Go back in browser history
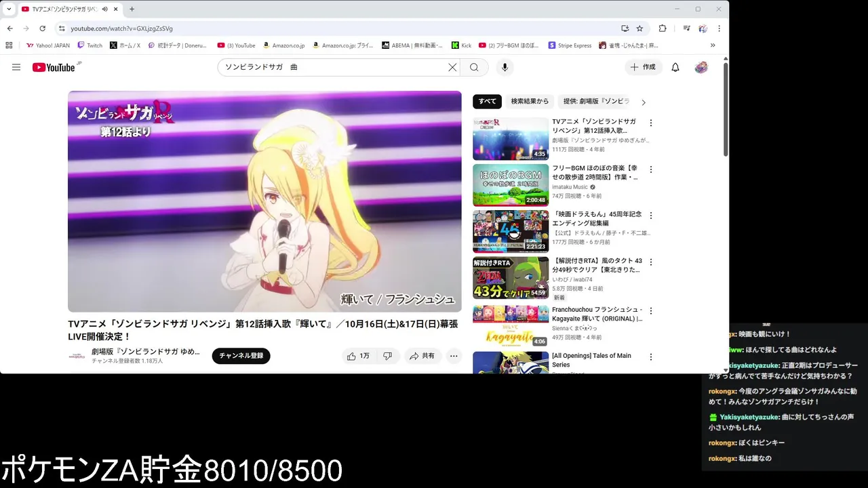The height and width of the screenshot is (488, 868). [x=9, y=28]
